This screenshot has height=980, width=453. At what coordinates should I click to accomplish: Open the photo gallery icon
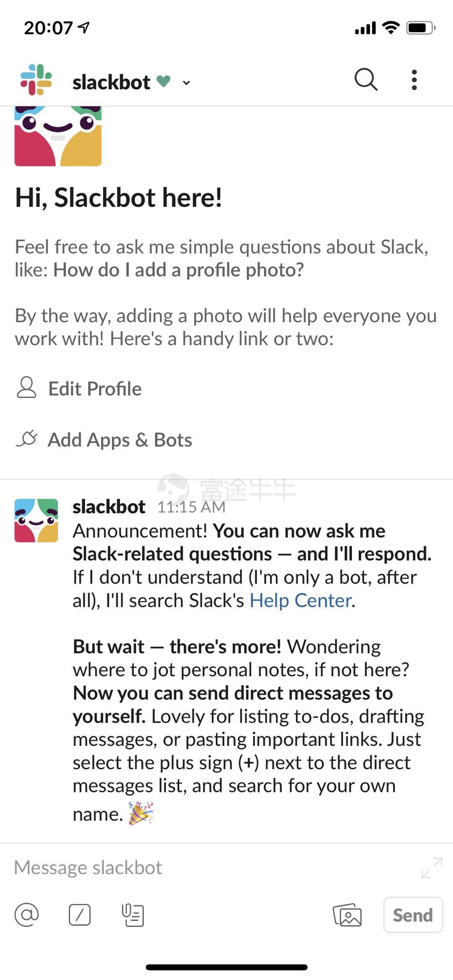(x=347, y=915)
